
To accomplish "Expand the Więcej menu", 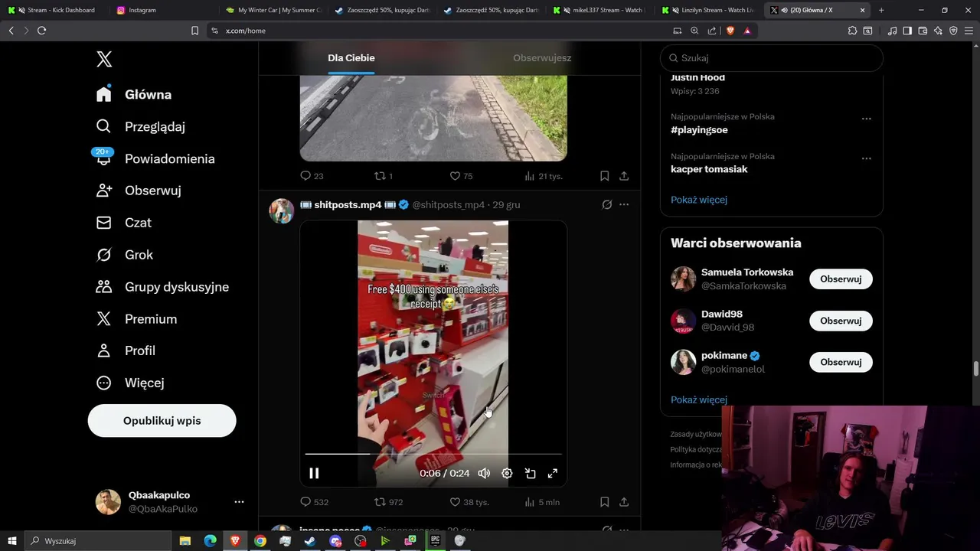I will (130, 383).
